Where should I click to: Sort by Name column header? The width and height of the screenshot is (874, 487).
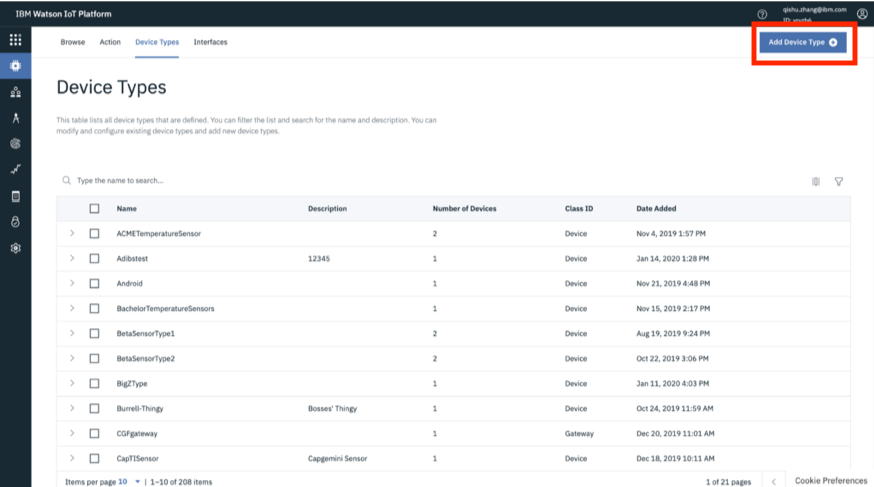tap(127, 208)
